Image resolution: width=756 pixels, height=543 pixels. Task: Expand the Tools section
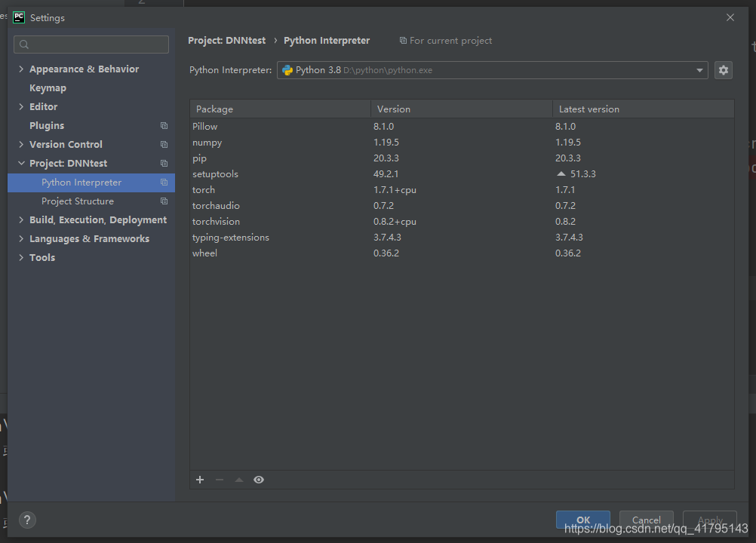tap(21, 257)
